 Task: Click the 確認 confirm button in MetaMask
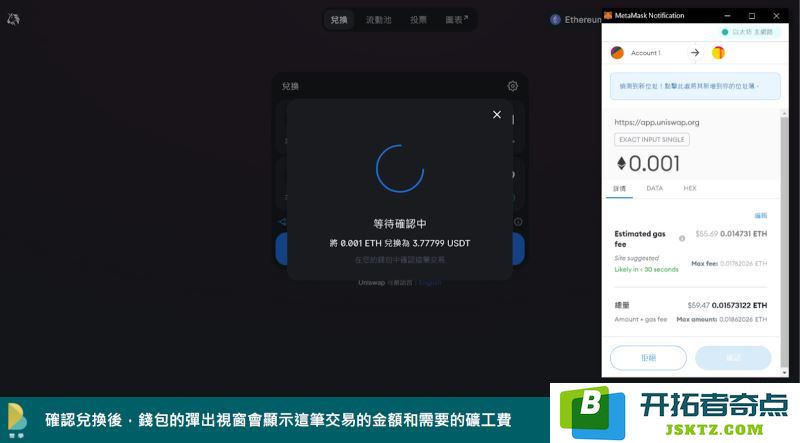tap(733, 358)
